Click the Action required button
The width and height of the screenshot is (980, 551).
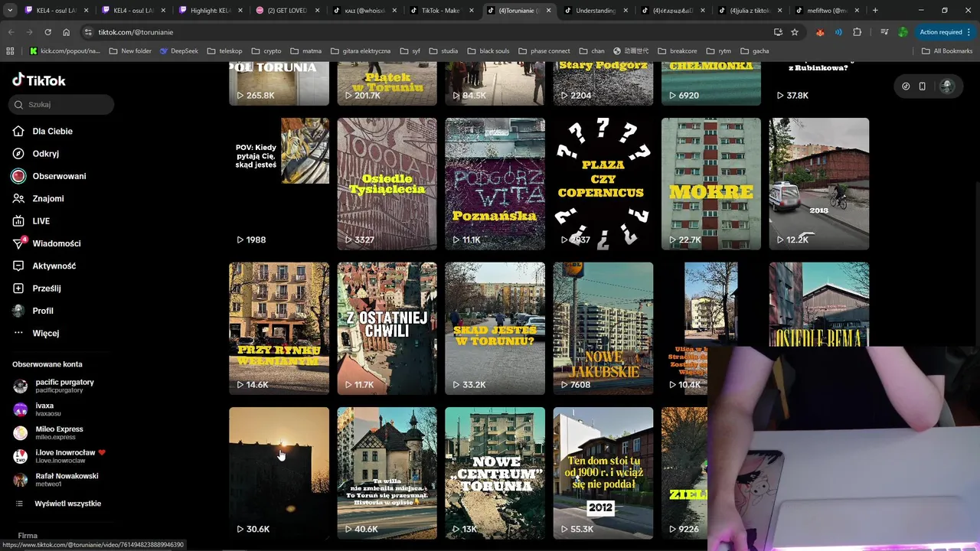pyautogui.click(x=946, y=32)
